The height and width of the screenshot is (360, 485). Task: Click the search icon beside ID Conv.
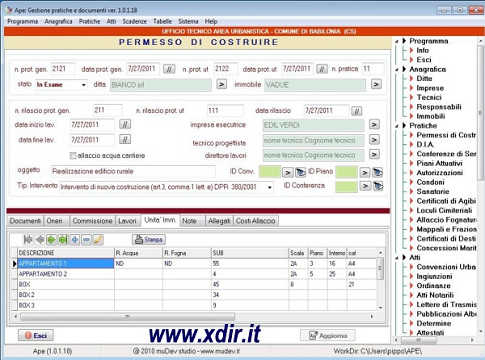pos(300,172)
